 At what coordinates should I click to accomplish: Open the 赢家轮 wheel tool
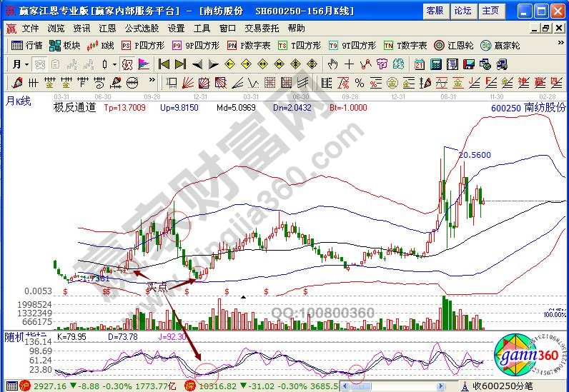point(500,45)
